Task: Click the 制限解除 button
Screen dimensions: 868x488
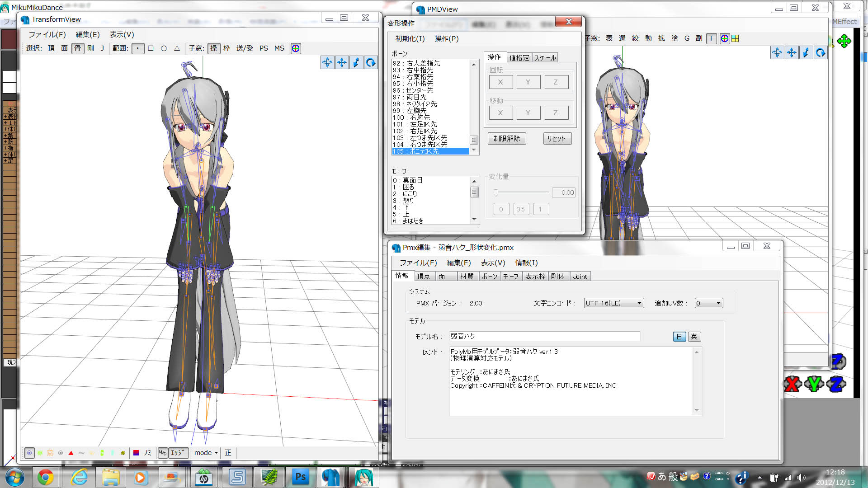Action: click(507, 139)
